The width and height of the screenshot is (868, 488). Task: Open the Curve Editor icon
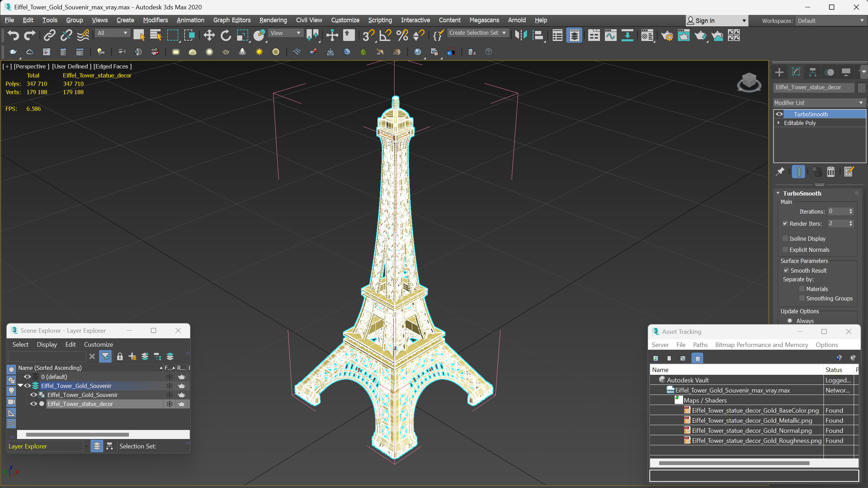[610, 35]
